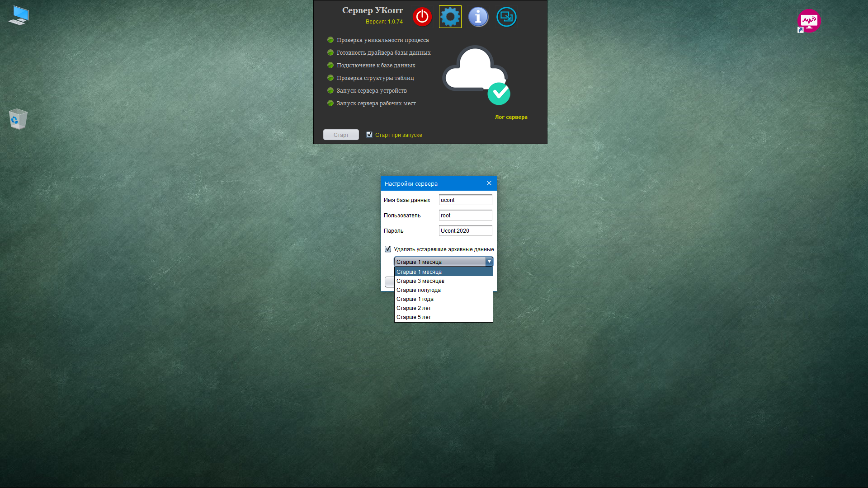The width and height of the screenshot is (868, 488).
Task: Select 'Старше 3 месяцев' from the list
Action: (420, 281)
